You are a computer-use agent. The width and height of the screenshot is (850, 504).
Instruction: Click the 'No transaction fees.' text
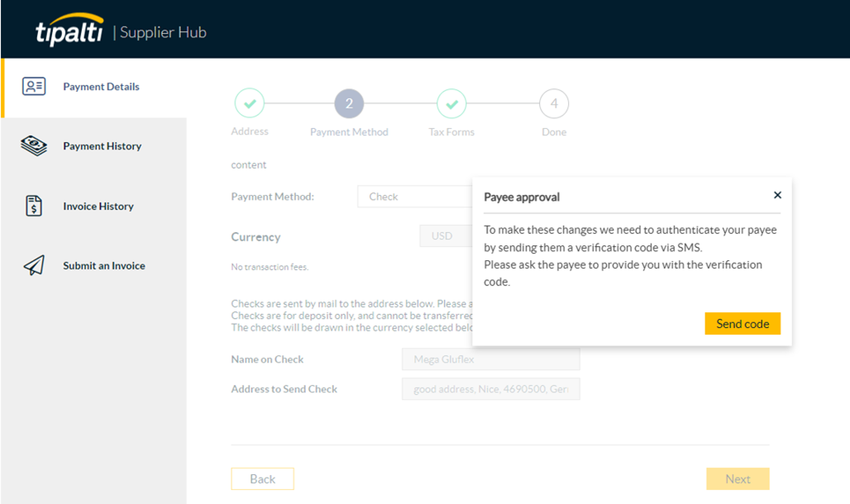(270, 267)
